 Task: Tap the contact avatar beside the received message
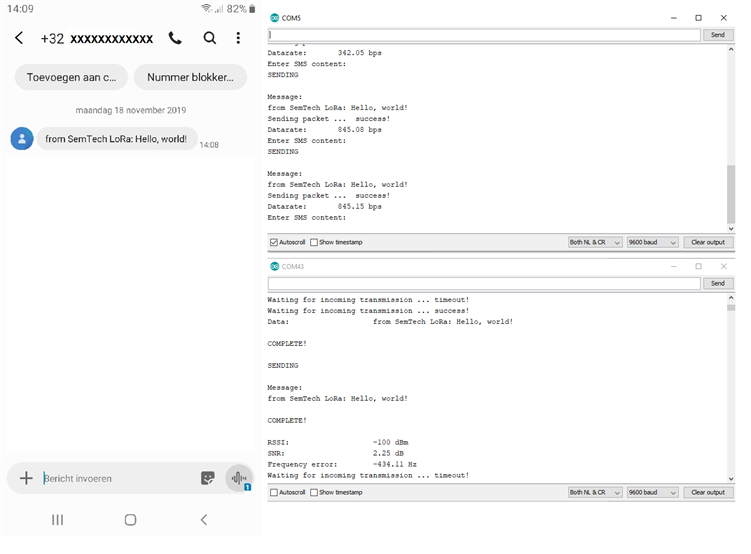(x=21, y=139)
